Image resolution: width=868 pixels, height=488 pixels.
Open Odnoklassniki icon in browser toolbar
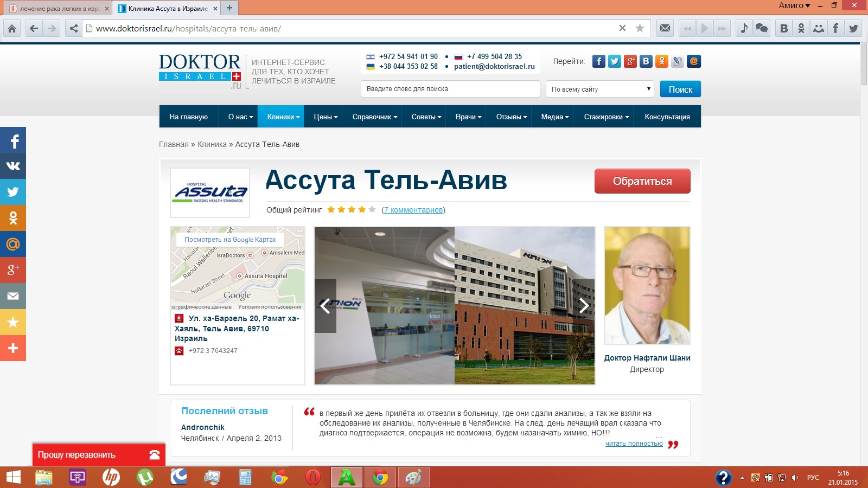coord(801,28)
